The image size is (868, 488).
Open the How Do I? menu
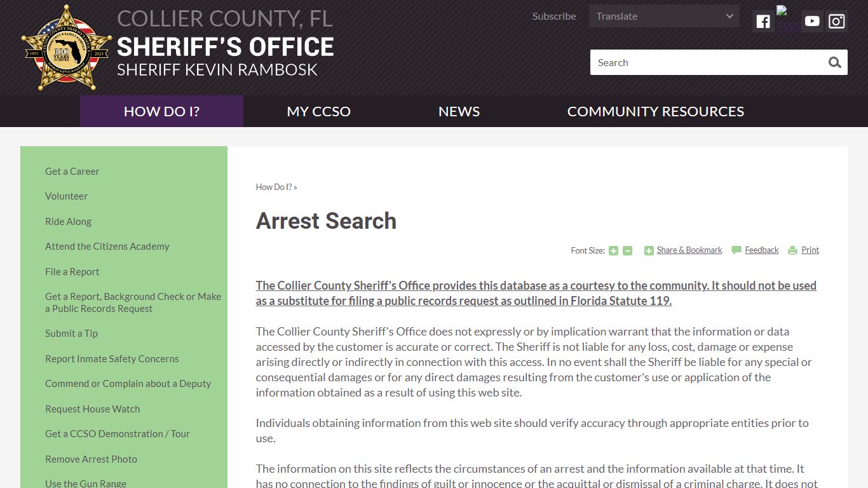(161, 111)
